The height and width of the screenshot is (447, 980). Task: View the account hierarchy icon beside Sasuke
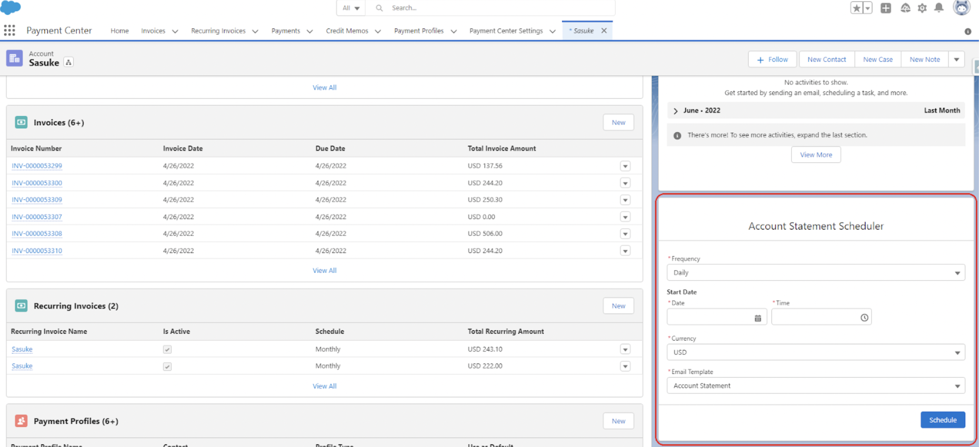click(x=68, y=62)
